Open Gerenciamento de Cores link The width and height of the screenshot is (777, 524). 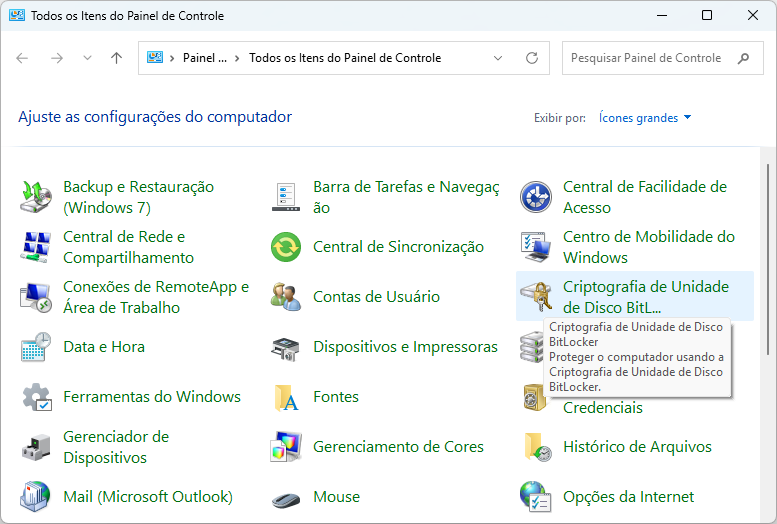398,447
